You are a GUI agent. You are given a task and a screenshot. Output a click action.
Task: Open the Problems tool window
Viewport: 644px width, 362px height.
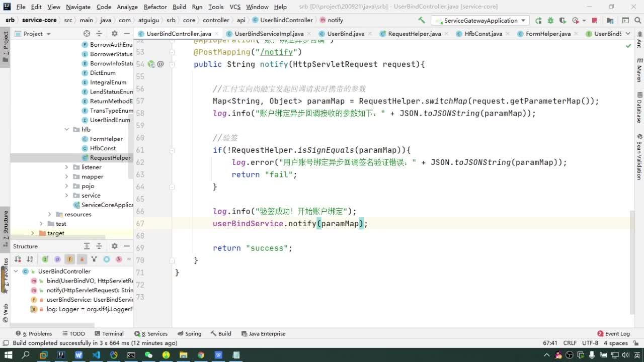[x=34, y=333]
